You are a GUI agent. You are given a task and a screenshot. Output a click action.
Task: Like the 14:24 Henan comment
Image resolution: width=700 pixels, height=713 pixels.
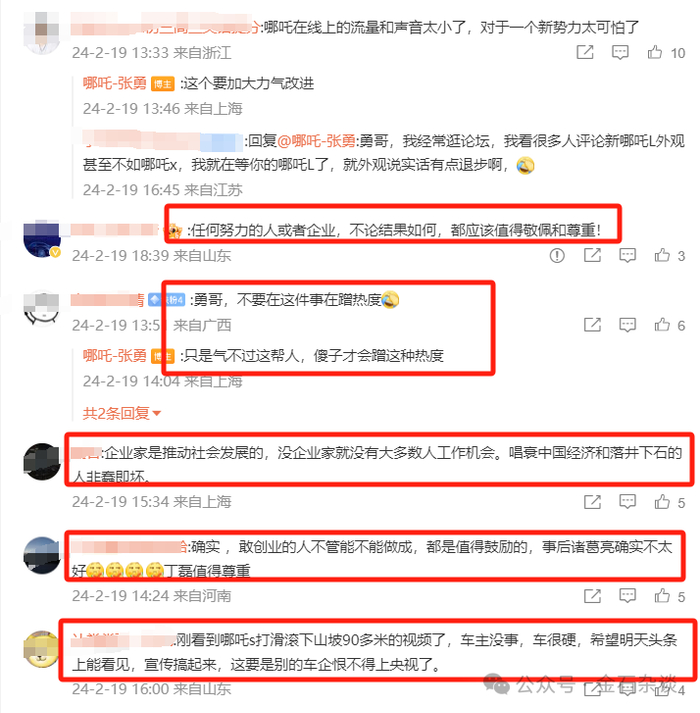[662, 596]
